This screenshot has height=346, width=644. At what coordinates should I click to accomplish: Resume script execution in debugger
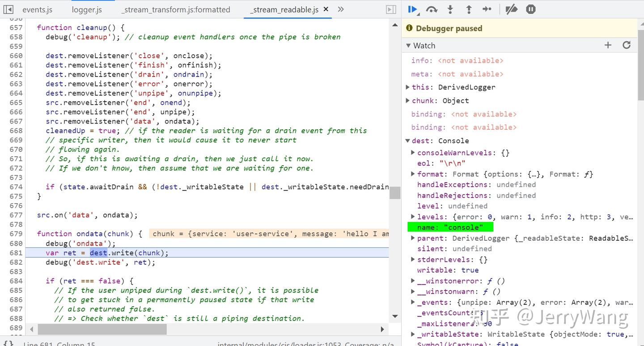pos(412,9)
